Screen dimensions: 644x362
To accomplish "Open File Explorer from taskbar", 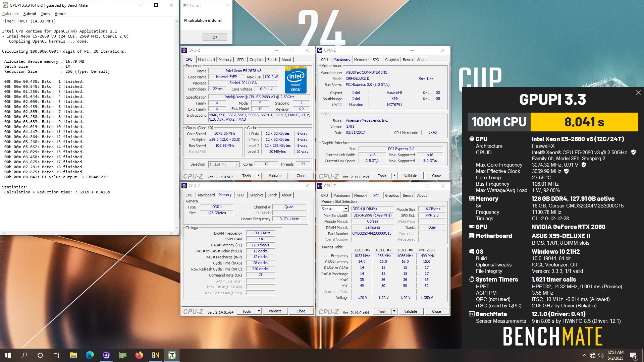I will pos(73,355).
